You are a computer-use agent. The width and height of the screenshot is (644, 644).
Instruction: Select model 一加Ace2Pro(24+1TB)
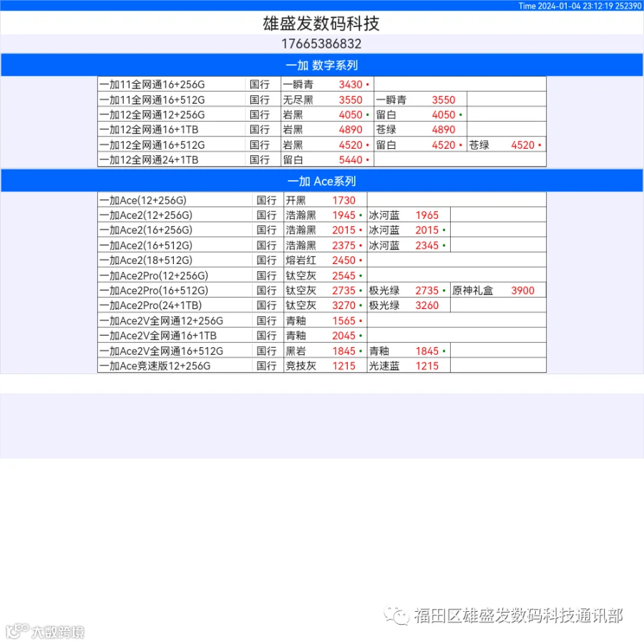click(x=150, y=306)
